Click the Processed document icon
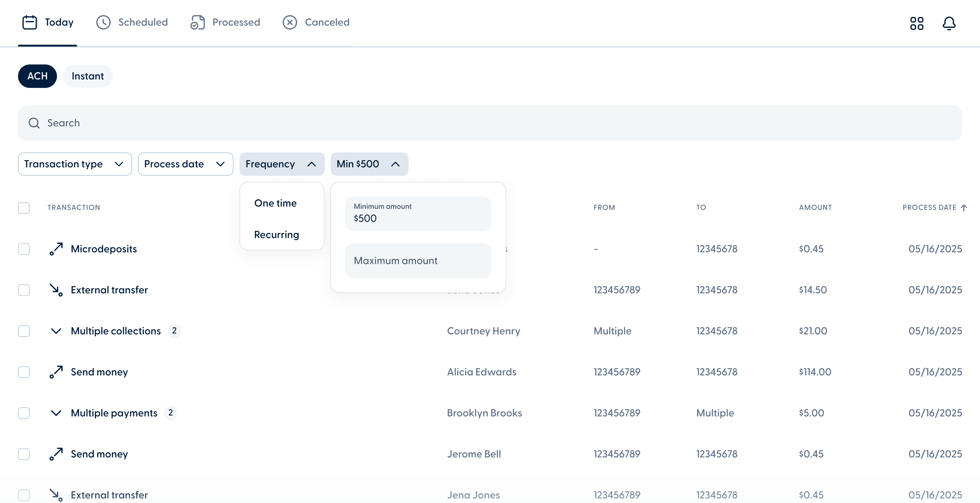The height and width of the screenshot is (503, 980). tap(196, 22)
